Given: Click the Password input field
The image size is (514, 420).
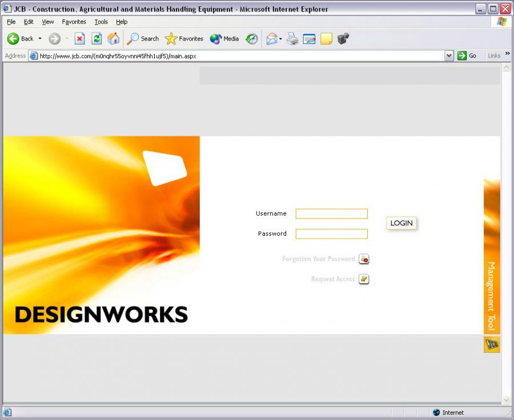Looking at the screenshot, I should pyautogui.click(x=331, y=234).
